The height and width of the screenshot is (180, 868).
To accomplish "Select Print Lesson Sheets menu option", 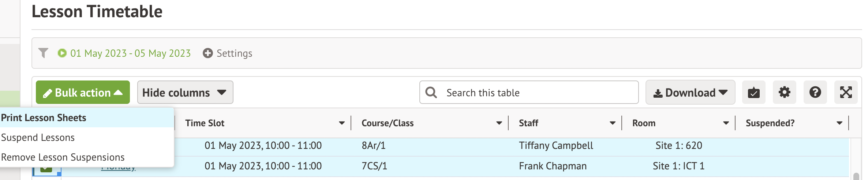I will [44, 118].
